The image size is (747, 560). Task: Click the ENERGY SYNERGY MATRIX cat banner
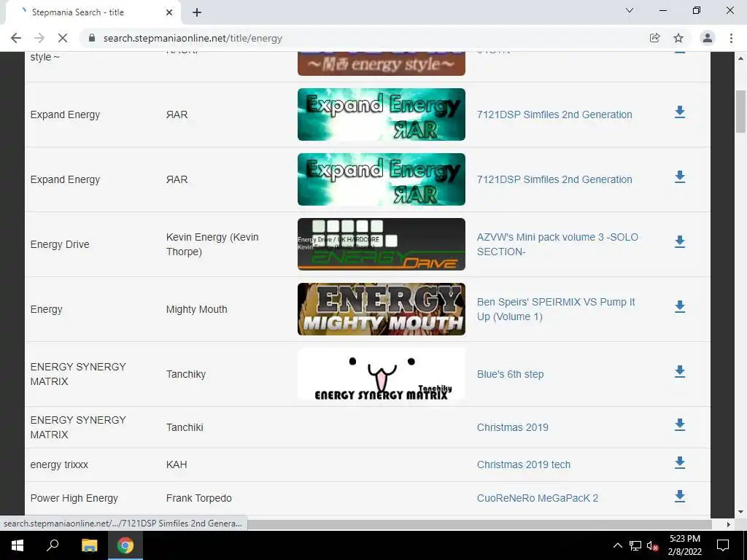[382, 374]
